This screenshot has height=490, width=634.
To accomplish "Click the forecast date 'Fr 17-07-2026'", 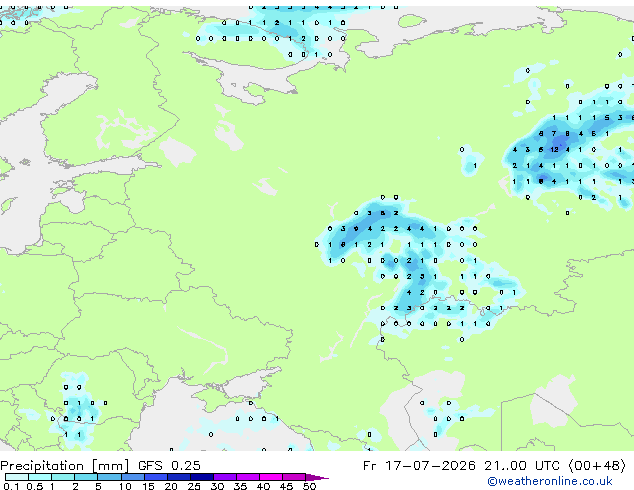I will (419, 466).
